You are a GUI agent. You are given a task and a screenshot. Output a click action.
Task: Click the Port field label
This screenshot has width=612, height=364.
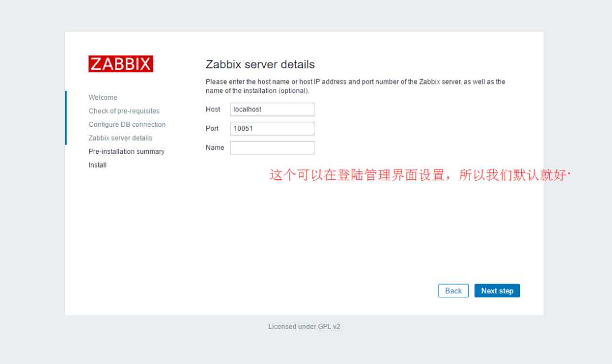pos(212,129)
